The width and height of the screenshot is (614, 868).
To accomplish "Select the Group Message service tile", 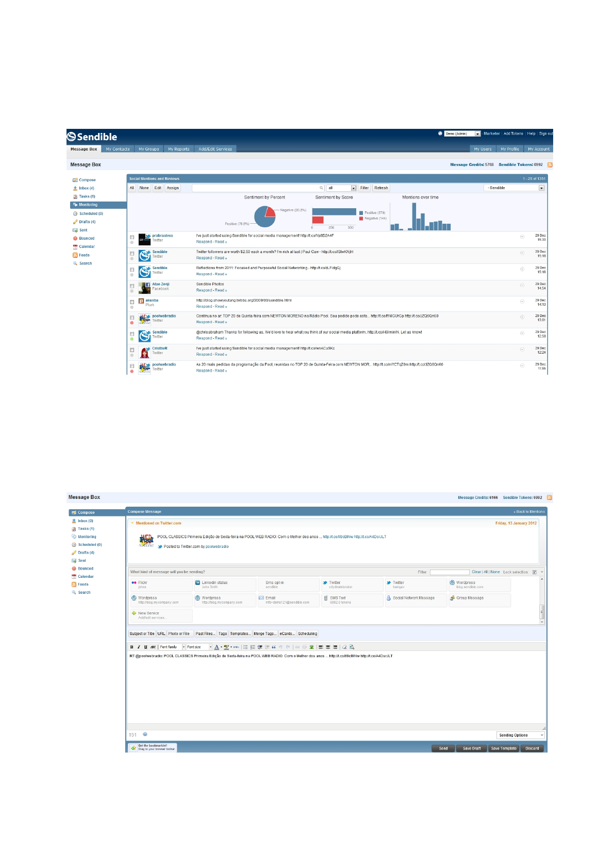I will point(479,600).
